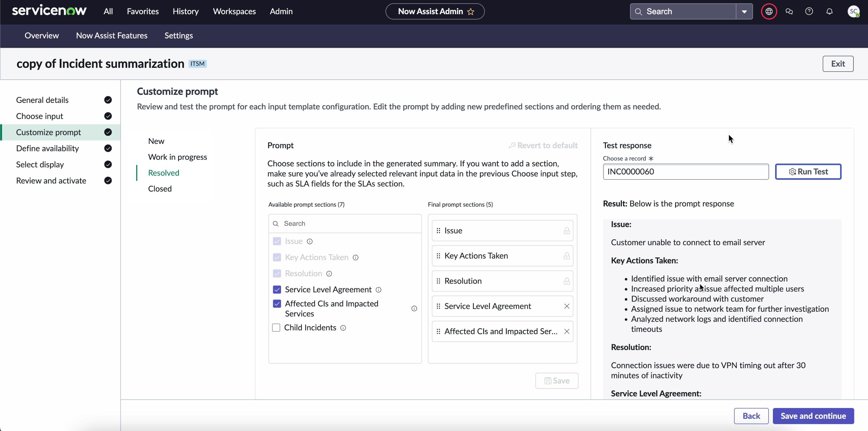
Task: Remove Service Level Agreement from final sections
Action: pyautogui.click(x=566, y=306)
